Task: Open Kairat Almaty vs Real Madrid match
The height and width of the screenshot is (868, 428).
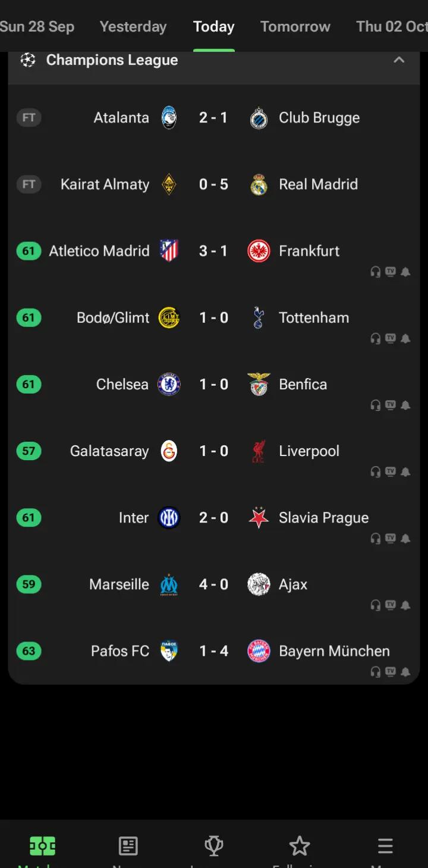Action: (x=213, y=184)
